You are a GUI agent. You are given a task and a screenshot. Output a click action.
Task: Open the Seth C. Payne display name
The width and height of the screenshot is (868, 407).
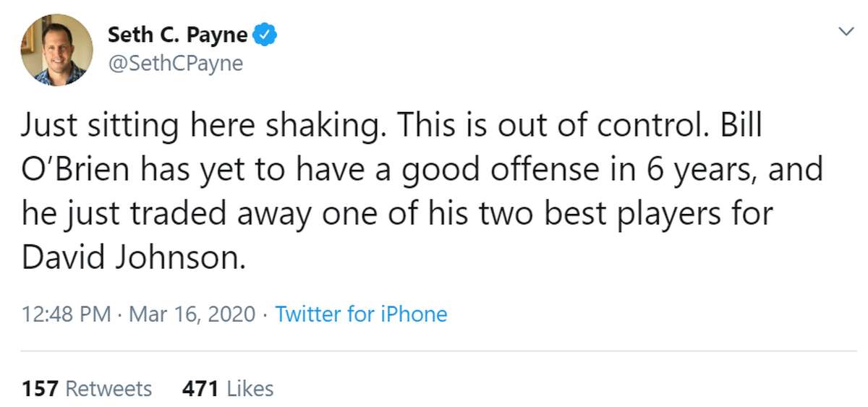tap(177, 35)
